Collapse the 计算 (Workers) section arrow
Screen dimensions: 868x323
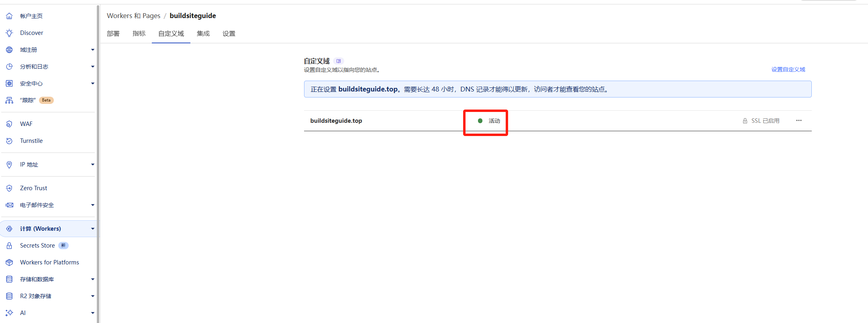point(92,229)
